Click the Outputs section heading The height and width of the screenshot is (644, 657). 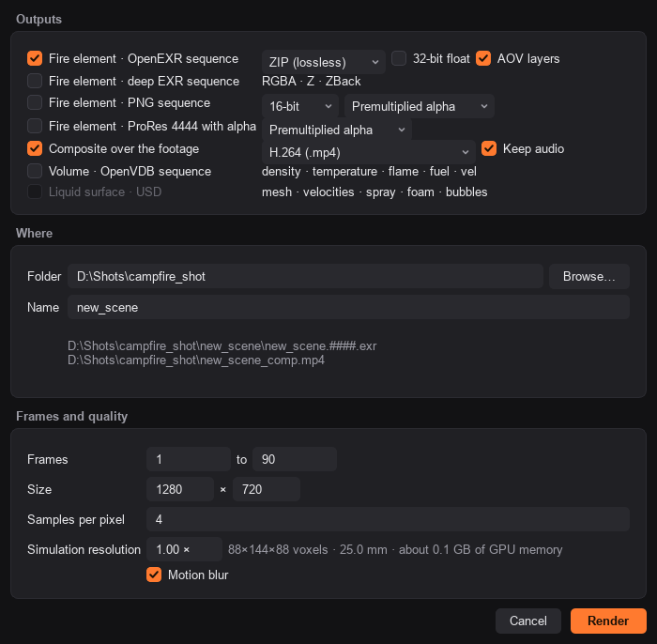[x=39, y=20]
